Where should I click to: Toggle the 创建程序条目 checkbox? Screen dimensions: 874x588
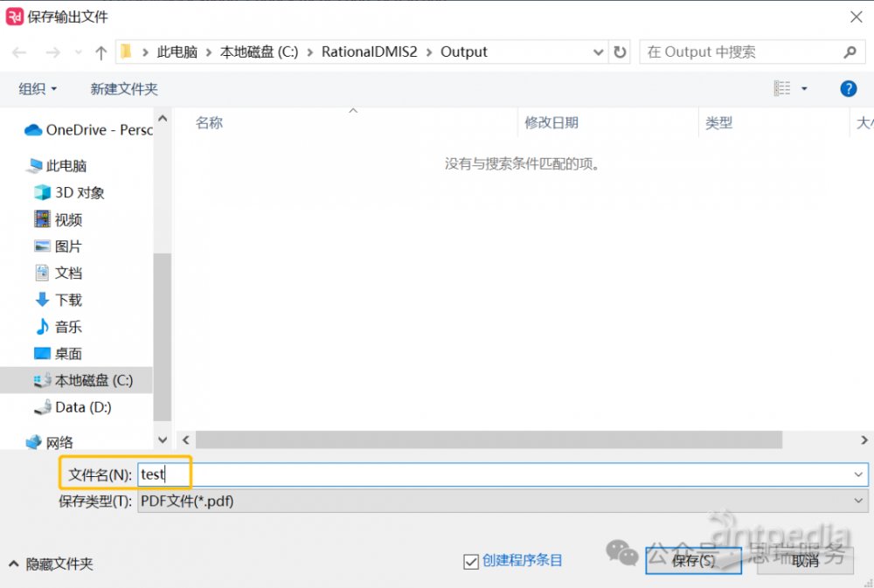point(471,561)
